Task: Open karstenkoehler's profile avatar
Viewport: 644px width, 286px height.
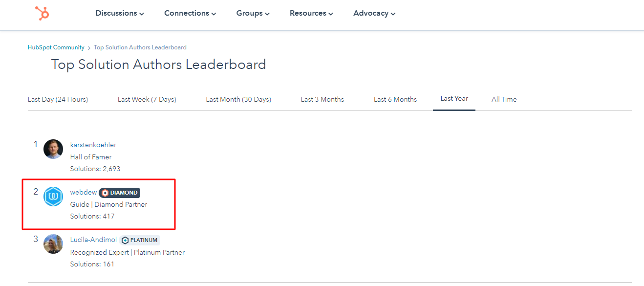Action: tap(53, 149)
